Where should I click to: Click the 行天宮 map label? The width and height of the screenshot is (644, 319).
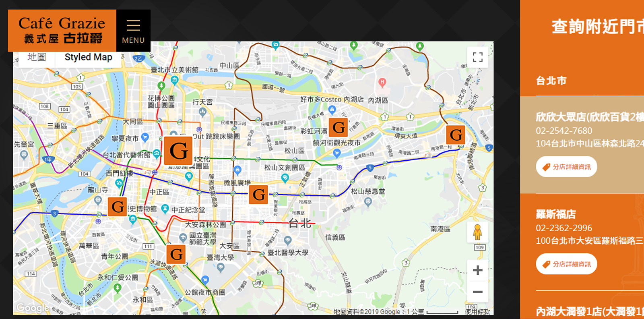click(x=202, y=102)
